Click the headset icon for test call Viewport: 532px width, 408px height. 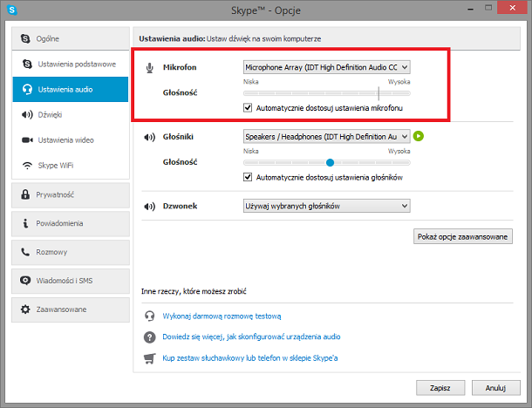pos(150,316)
